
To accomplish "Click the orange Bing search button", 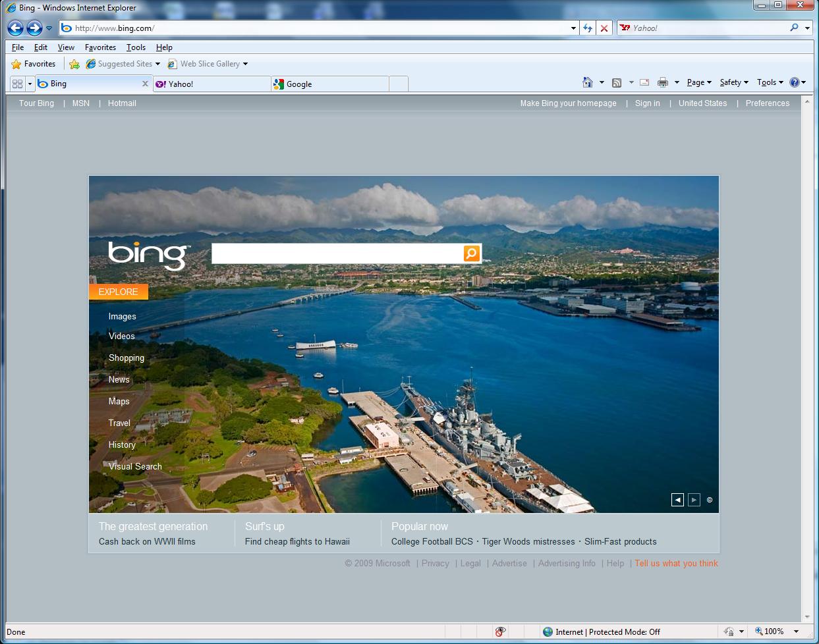I will tap(472, 254).
